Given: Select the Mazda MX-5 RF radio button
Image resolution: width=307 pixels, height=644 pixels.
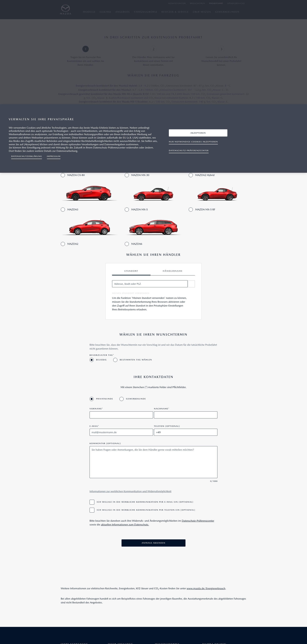Looking at the screenshot, I should point(191,210).
